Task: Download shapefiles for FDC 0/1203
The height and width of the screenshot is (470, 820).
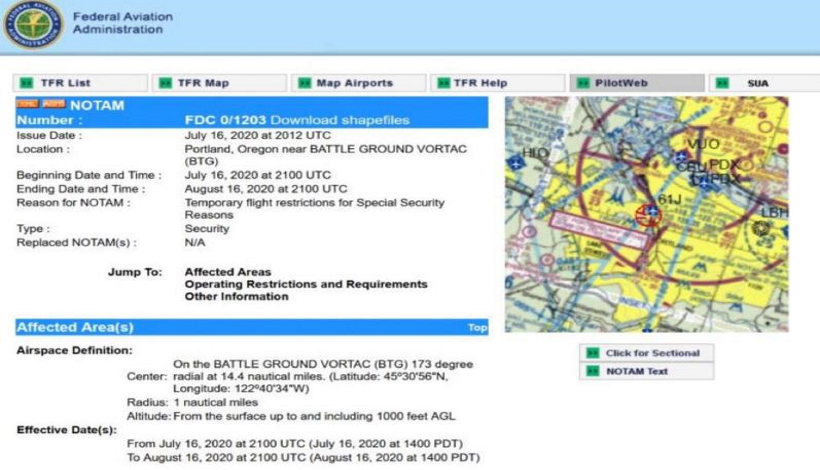Action: coord(340,120)
